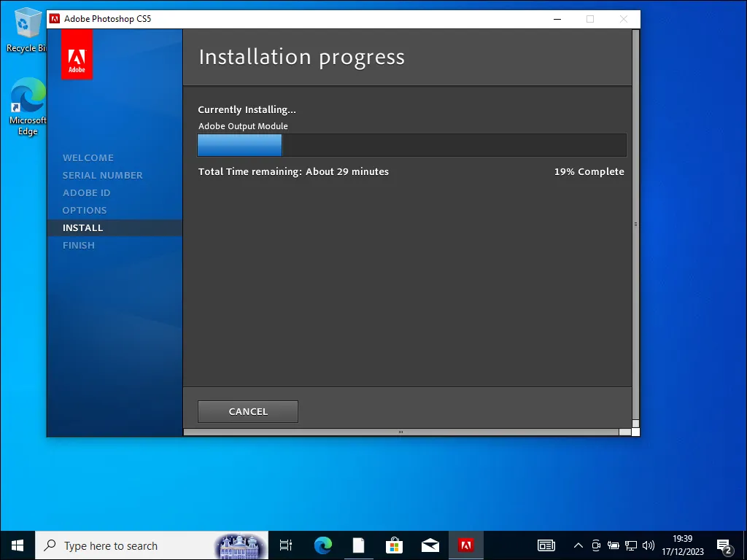Viewport: 747px width, 560px height.
Task: Click the Adobe installer icon on the taskbar
Action: pyautogui.click(x=467, y=545)
